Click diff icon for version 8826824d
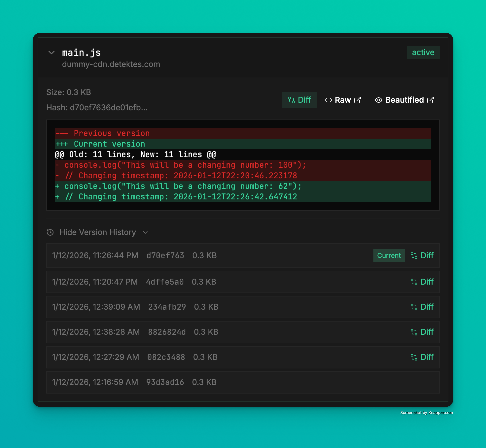Screen dimensions: 486x448 pos(414,332)
